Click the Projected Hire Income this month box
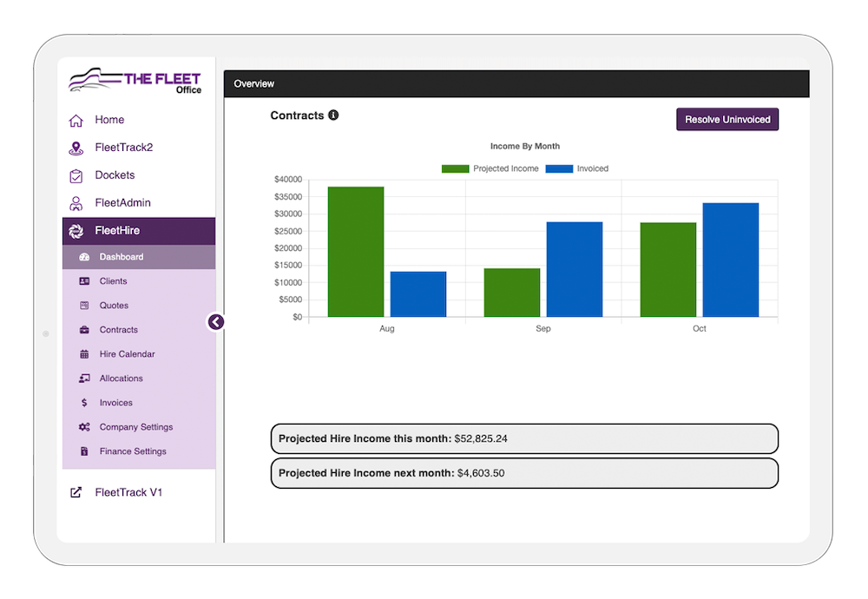This screenshot has height=599, width=868. click(524, 439)
